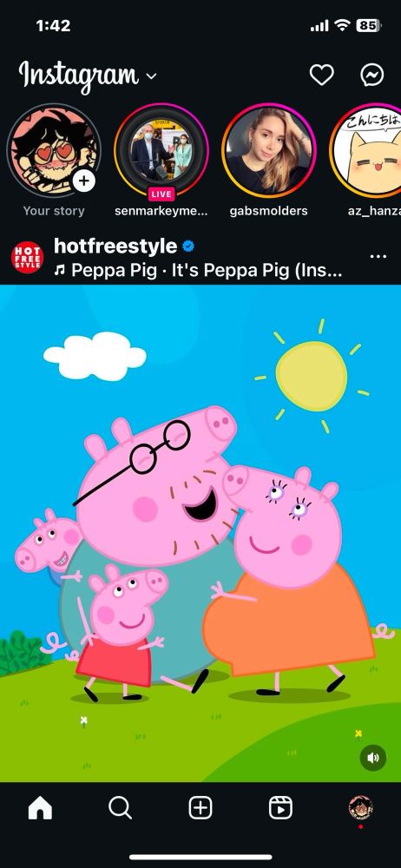Open the three-dot post options menu
The image size is (401, 868).
[378, 256]
